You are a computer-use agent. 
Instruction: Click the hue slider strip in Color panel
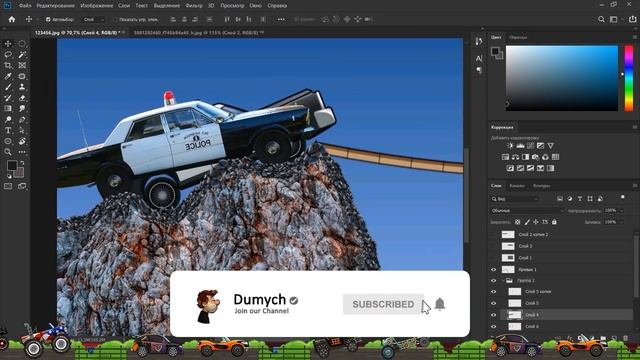(629, 78)
